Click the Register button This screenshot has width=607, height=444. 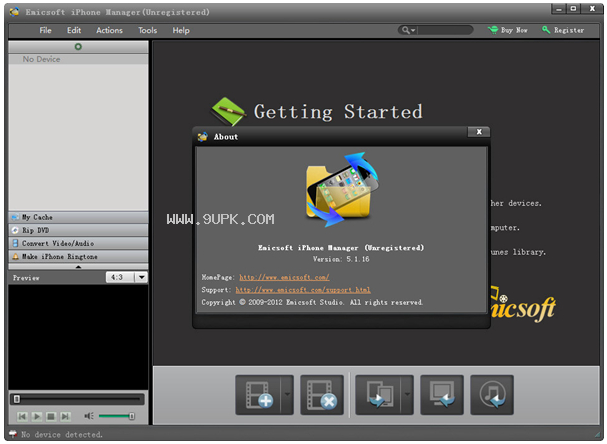pos(563,30)
